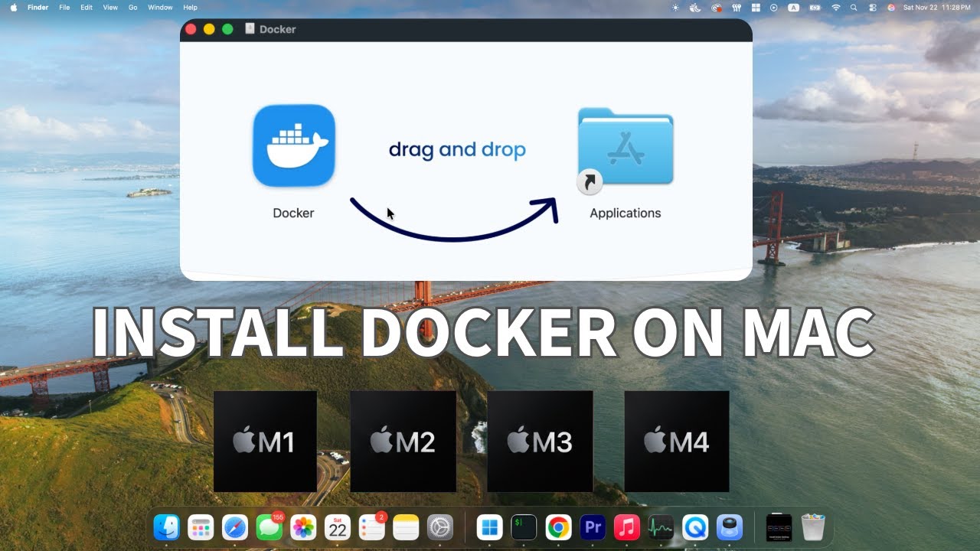Open the Finder menu

(38, 7)
